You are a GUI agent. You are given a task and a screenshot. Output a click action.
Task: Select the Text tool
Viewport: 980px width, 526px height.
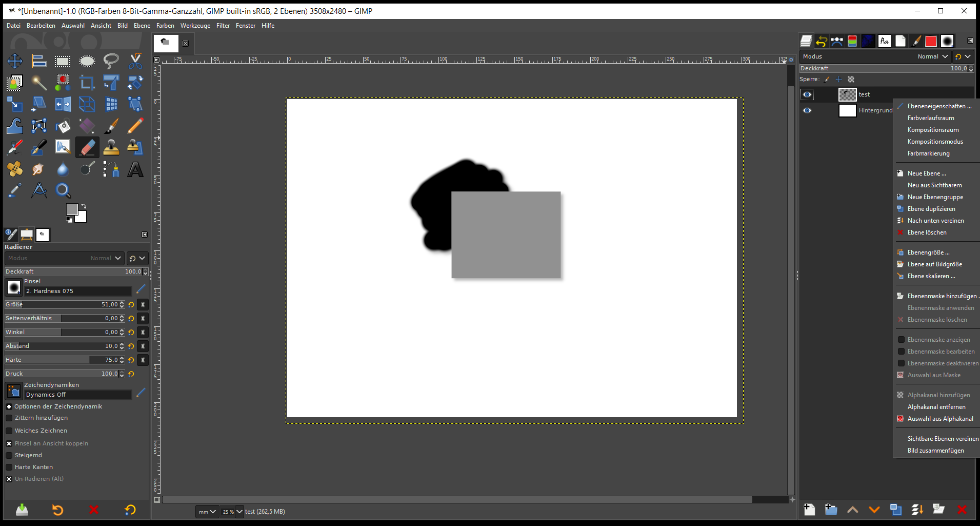coord(135,169)
